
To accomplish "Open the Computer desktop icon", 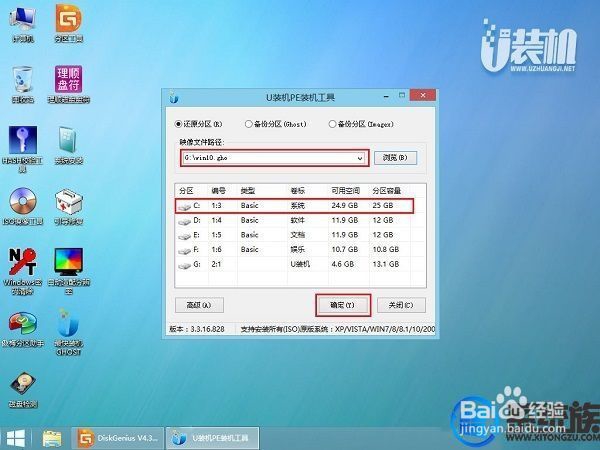I will 23,24.
